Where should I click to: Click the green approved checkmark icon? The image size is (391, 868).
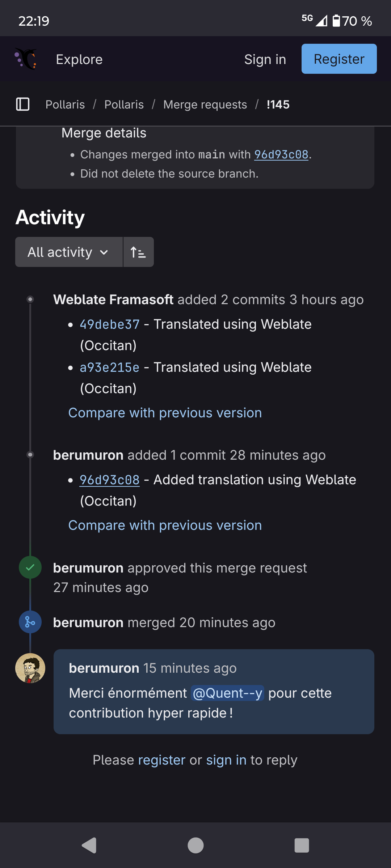(30, 567)
